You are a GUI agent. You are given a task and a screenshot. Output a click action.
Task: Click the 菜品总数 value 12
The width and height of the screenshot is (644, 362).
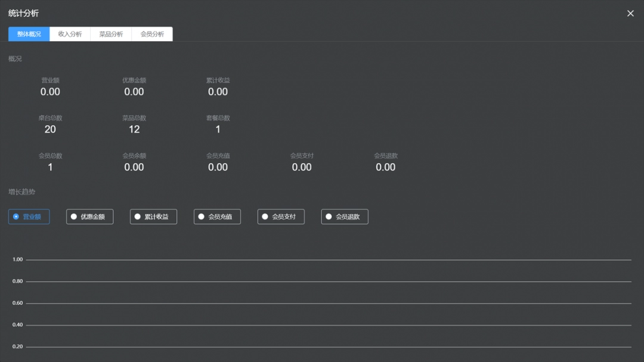pos(134,129)
